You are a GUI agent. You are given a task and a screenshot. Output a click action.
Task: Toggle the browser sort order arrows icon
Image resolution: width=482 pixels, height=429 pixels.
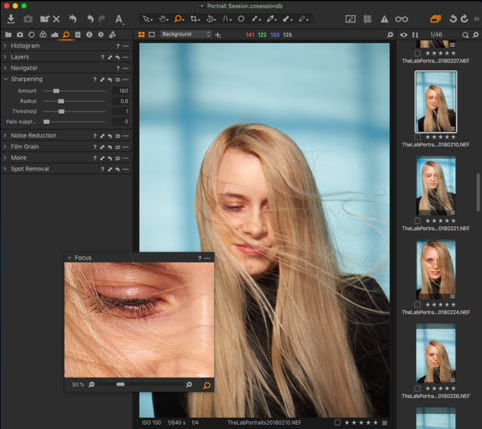[415, 35]
